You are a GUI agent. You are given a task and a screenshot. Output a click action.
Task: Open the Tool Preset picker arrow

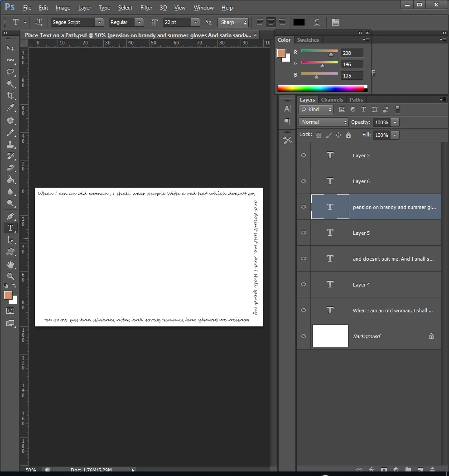click(25, 23)
